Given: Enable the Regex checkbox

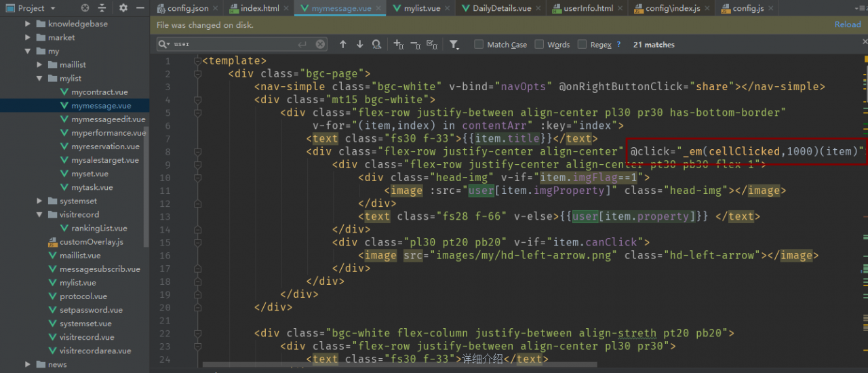Looking at the screenshot, I should point(582,44).
